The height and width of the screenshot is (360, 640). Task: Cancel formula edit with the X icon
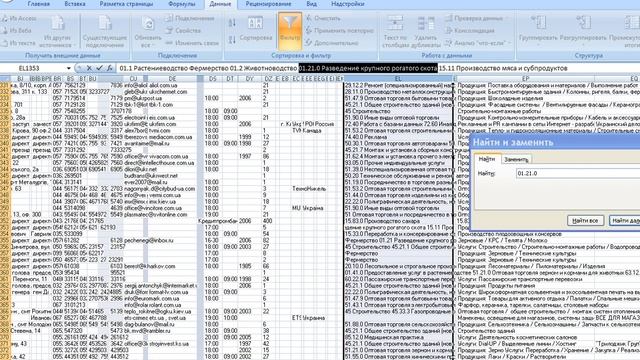point(89,68)
